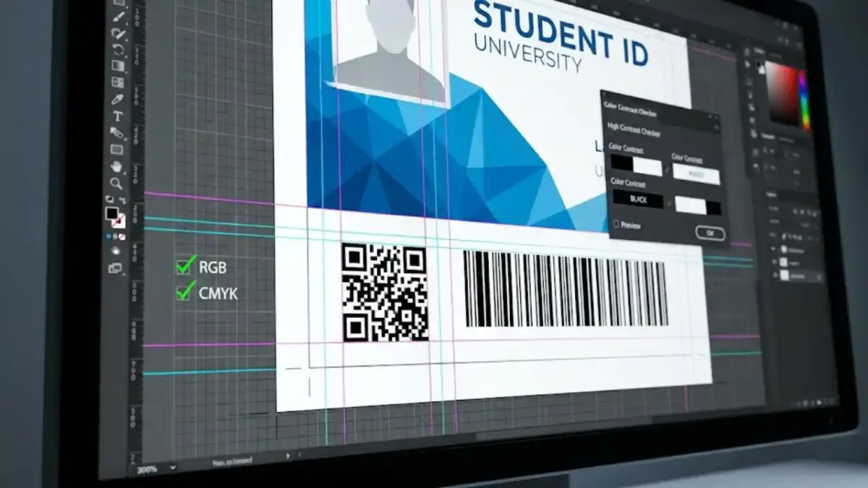Click the white value field under Color Contrast

tap(696, 174)
